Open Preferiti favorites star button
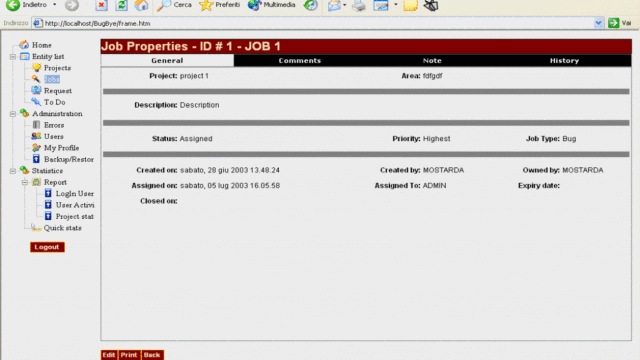The image size is (640, 360). (220, 5)
